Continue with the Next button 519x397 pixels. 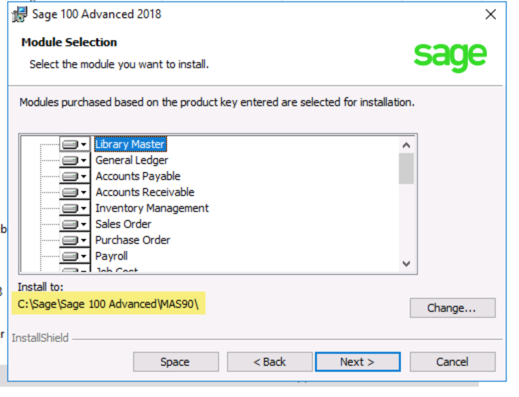click(x=358, y=362)
